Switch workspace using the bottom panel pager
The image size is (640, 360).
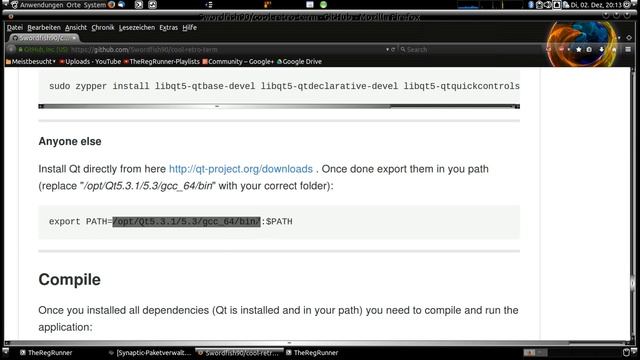click(535, 352)
